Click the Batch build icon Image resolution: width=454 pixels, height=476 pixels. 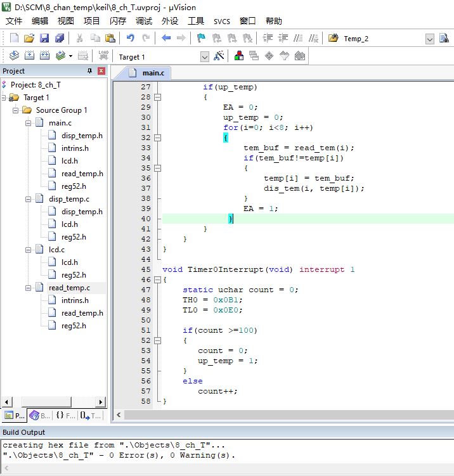click(61, 56)
